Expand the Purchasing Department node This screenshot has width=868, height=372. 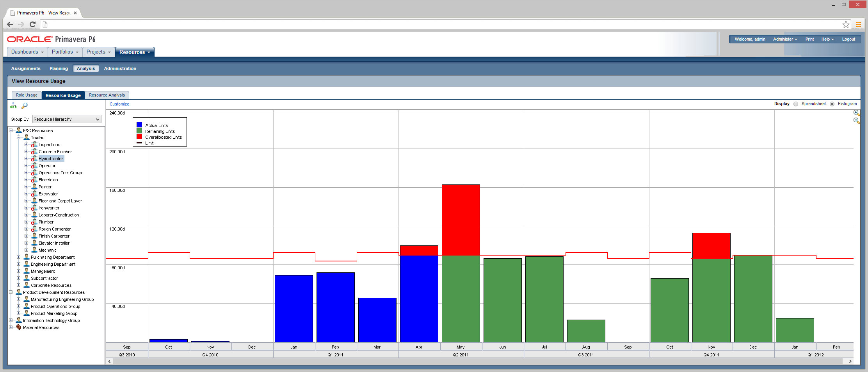click(18, 257)
